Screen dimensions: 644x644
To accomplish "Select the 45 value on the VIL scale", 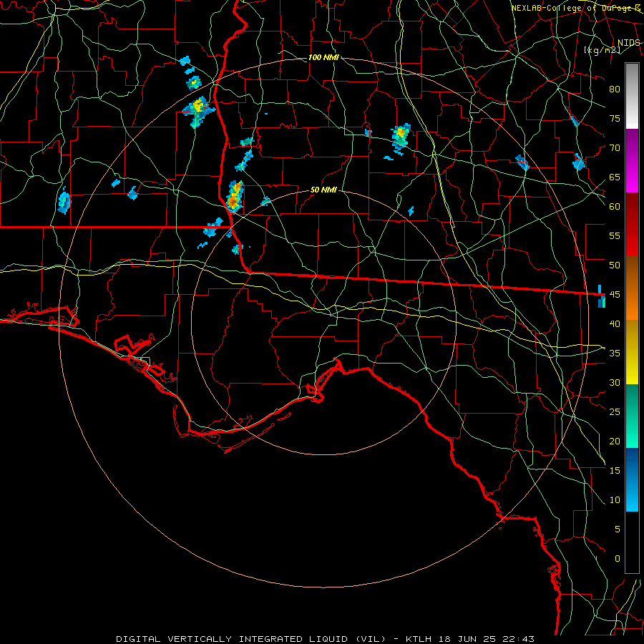I will (x=615, y=295).
